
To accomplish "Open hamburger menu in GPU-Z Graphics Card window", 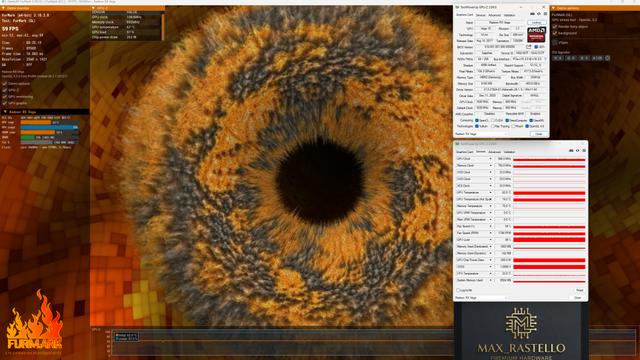I will click(x=545, y=14).
